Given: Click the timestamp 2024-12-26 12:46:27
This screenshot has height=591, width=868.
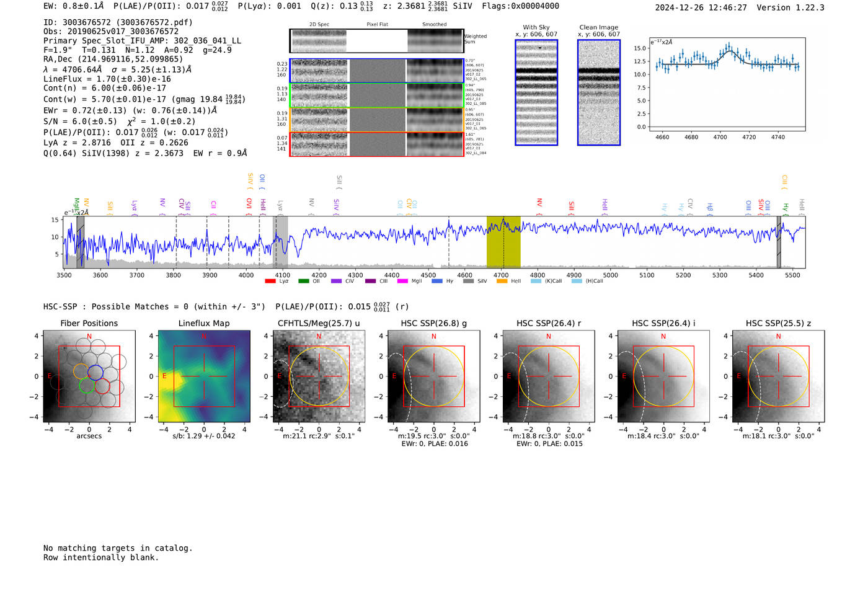Looking at the screenshot, I should pyautogui.click(x=701, y=8).
